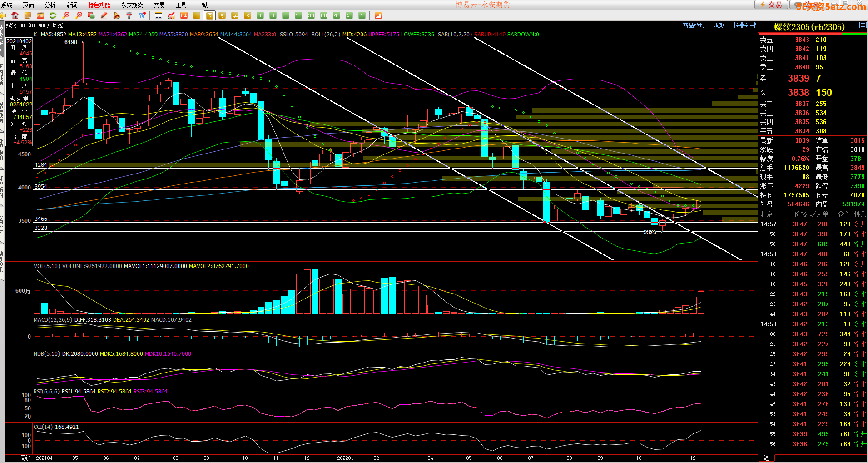The image size is (868, 463).
Task: Go to the home page icon
Action: click(15, 15)
